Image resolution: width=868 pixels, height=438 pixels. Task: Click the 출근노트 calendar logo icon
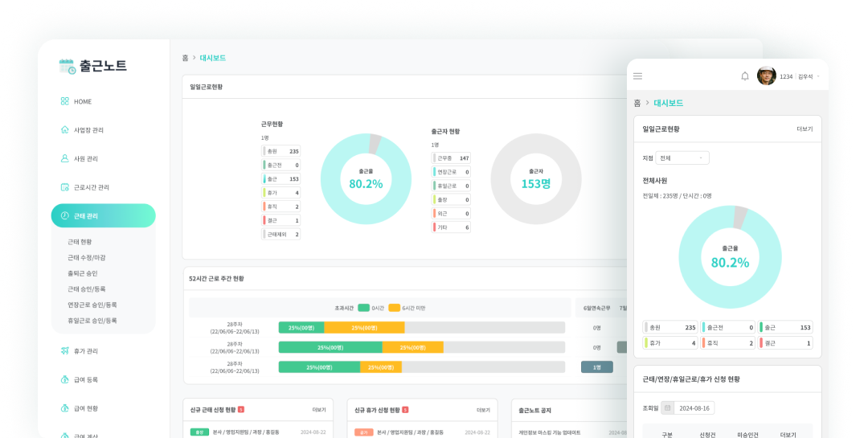(x=68, y=67)
